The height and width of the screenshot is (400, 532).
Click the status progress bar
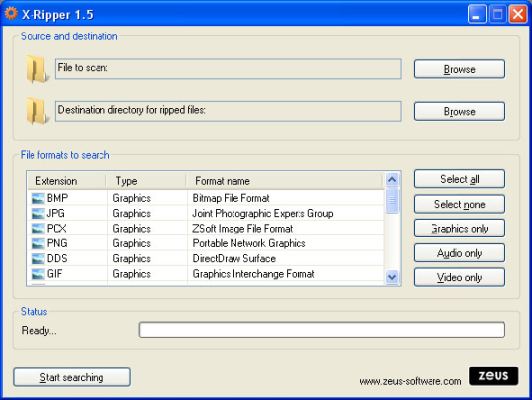click(x=321, y=330)
